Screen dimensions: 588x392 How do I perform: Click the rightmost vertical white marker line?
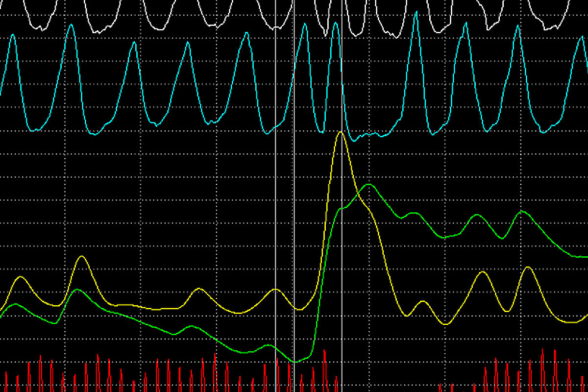[x=342, y=196]
